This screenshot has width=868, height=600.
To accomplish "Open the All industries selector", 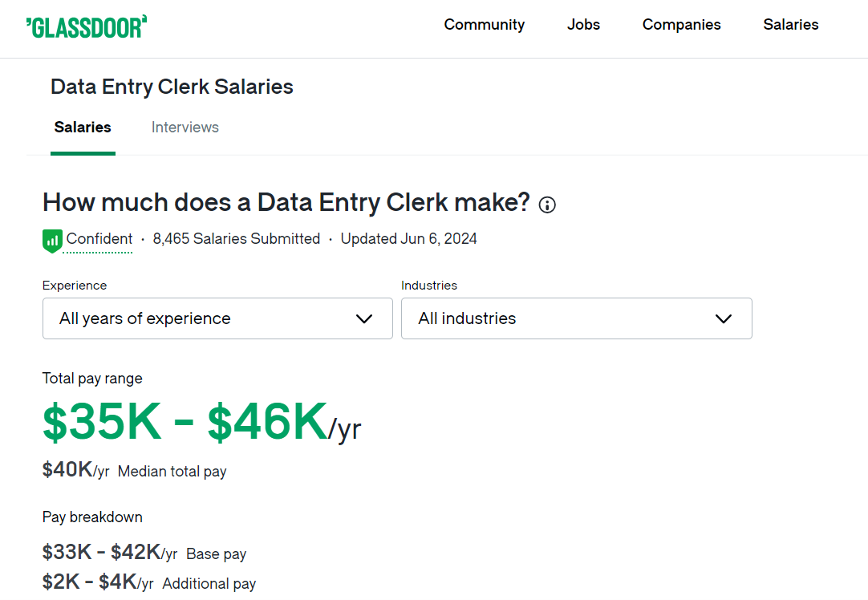I will 576,318.
